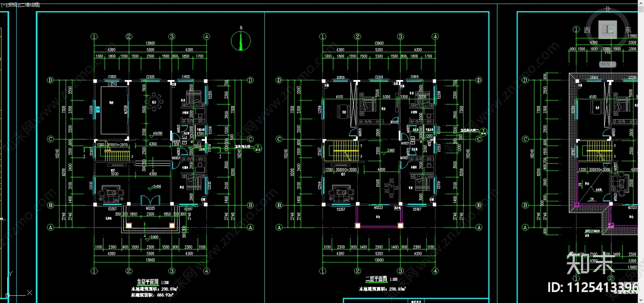The height and width of the screenshot is (303, 644).
Task: Select the 二层平面图 drawing title
Action: (376, 279)
